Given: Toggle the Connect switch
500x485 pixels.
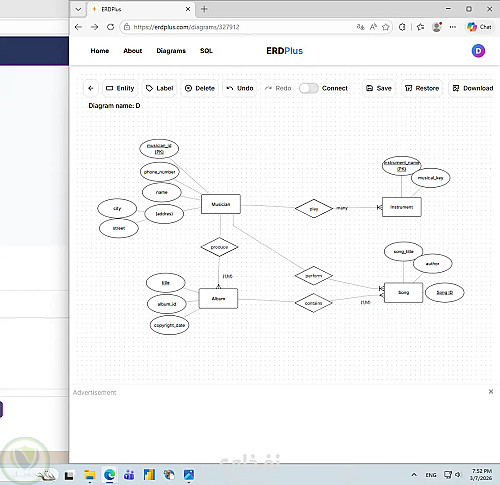Looking at the screenshot, I should click(x=308, y=88).
